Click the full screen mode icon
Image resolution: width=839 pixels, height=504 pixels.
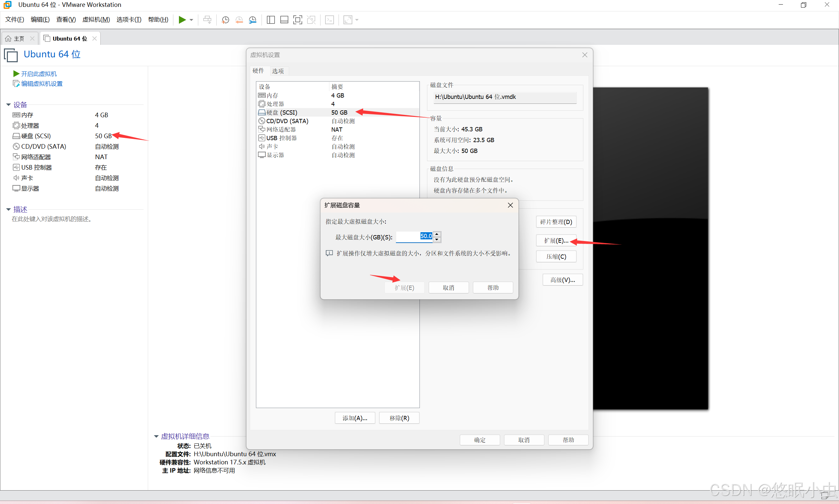[x=298, y=20]
